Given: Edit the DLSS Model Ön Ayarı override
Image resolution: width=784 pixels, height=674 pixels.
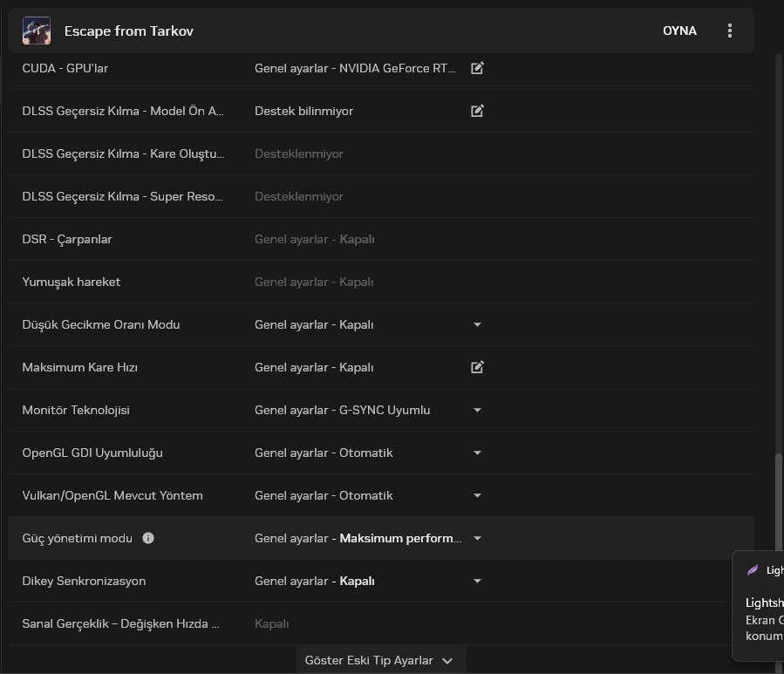Looking at the screenshot, I should (x=477, y=111).
